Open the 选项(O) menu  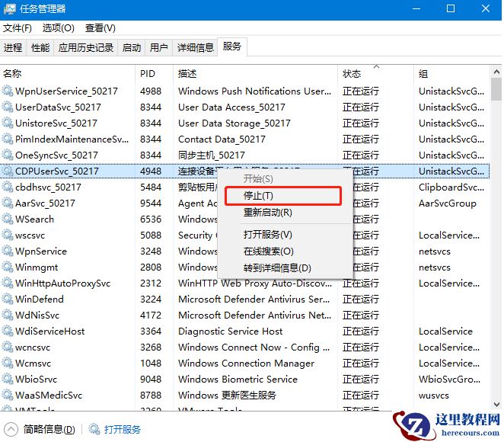[58, 28]
